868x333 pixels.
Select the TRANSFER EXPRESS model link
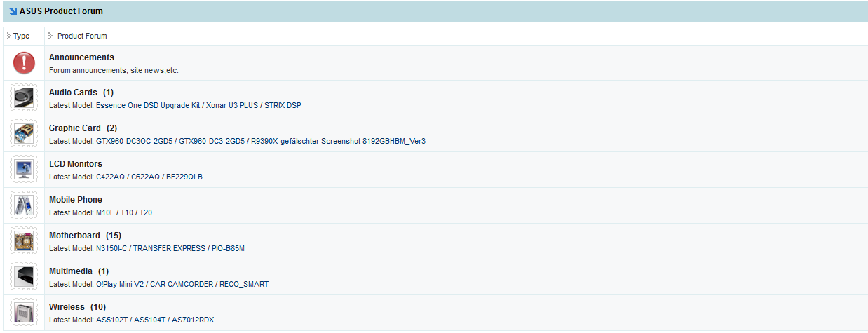(170, 248)
